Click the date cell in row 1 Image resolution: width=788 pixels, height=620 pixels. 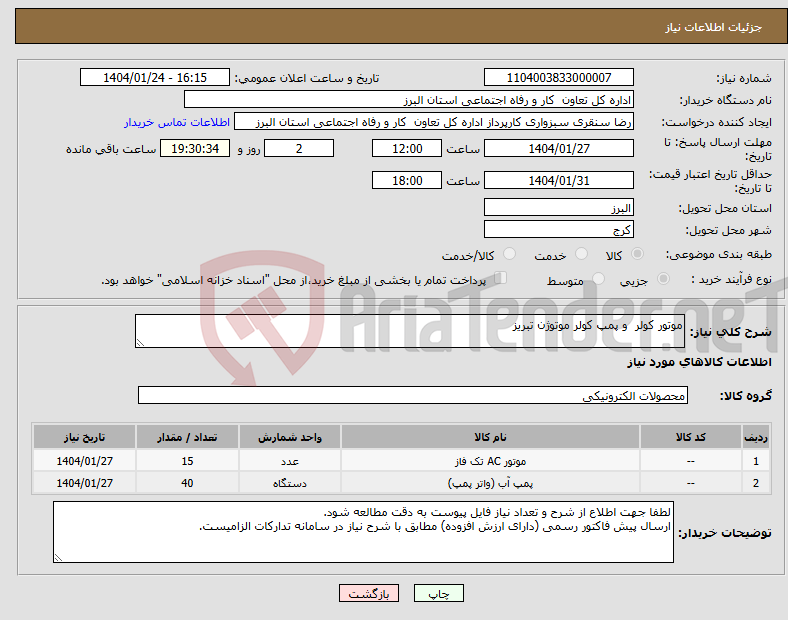(x=84, y=461)
